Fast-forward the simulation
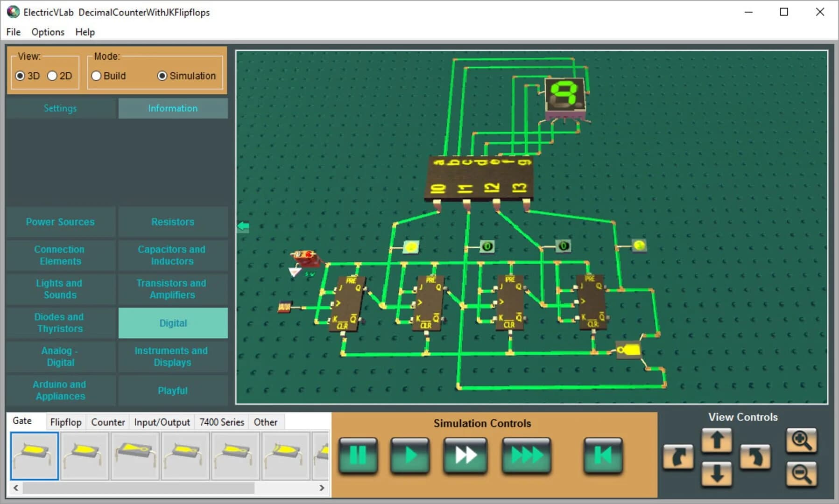The image size is (839, 504). [x=465, y=455]
